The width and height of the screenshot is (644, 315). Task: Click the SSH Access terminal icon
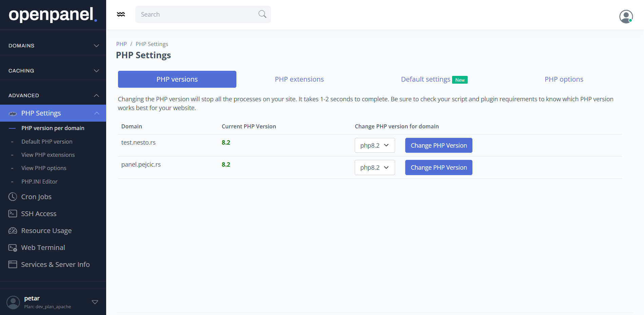[x=13, y=214]
